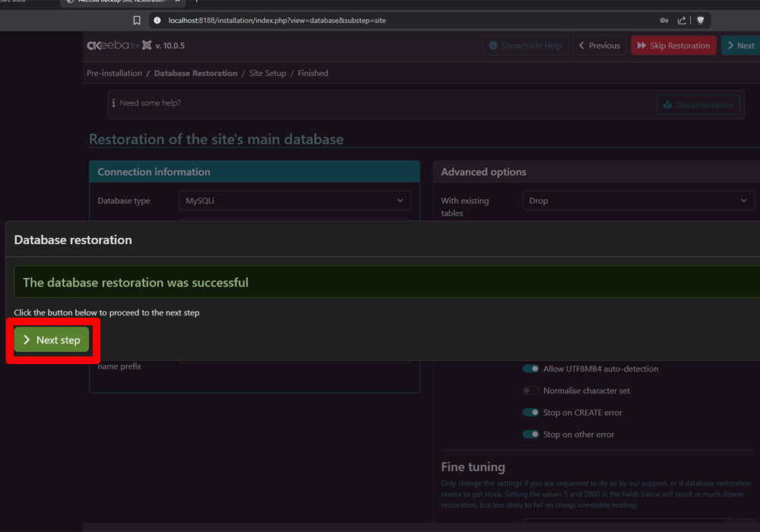The height and width of the screenshot is (532, 760).
Task: Click the bookmark icon in address bar
Action: 137,21
